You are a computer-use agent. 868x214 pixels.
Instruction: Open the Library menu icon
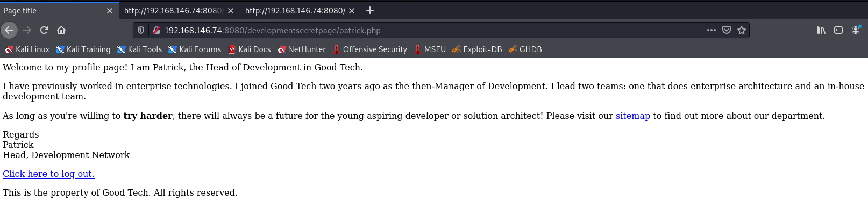click(821, 30)
